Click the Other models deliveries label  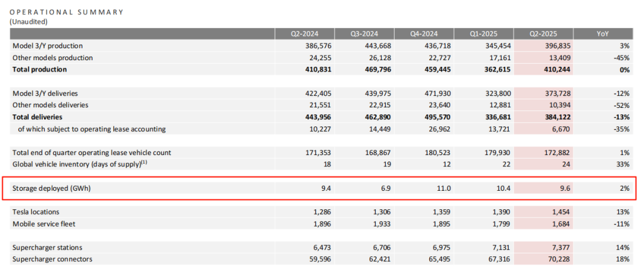(49, 105)
